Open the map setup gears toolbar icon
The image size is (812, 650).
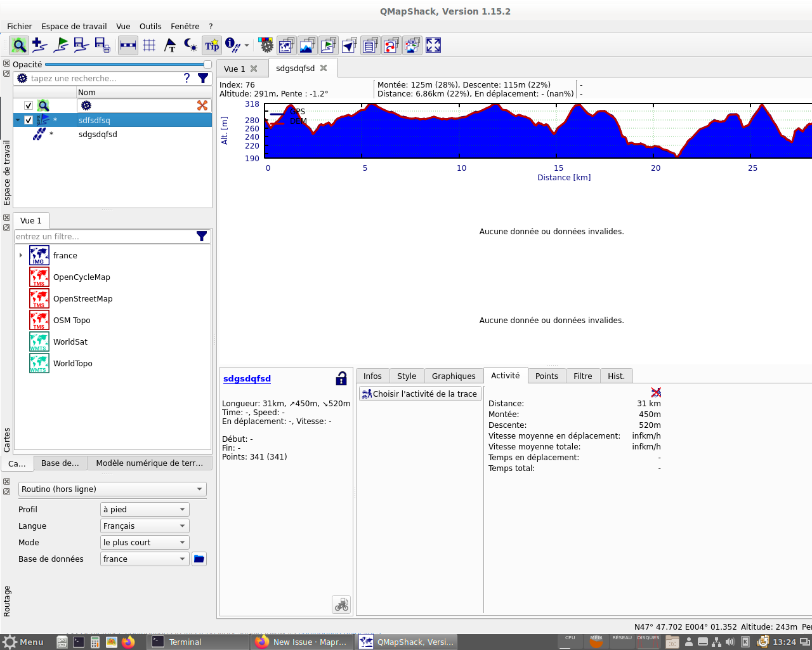coord(266,45)
